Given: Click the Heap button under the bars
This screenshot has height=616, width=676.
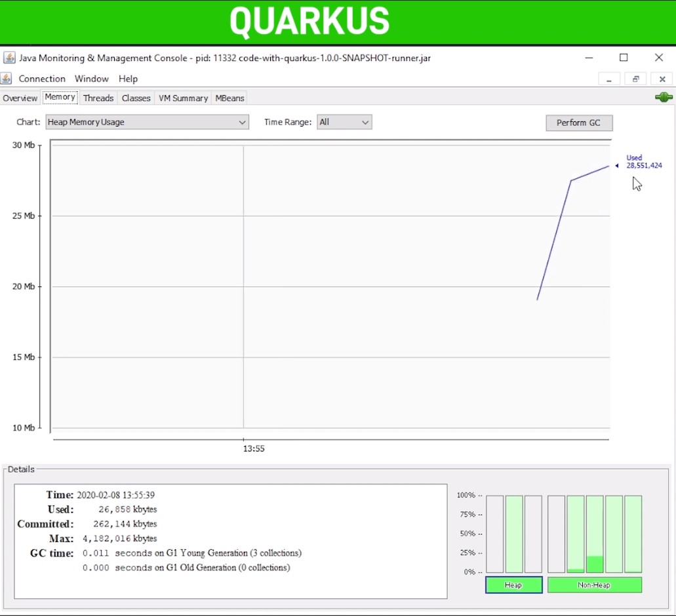Looking at the screenshot, I should click(x=513, y=585).
